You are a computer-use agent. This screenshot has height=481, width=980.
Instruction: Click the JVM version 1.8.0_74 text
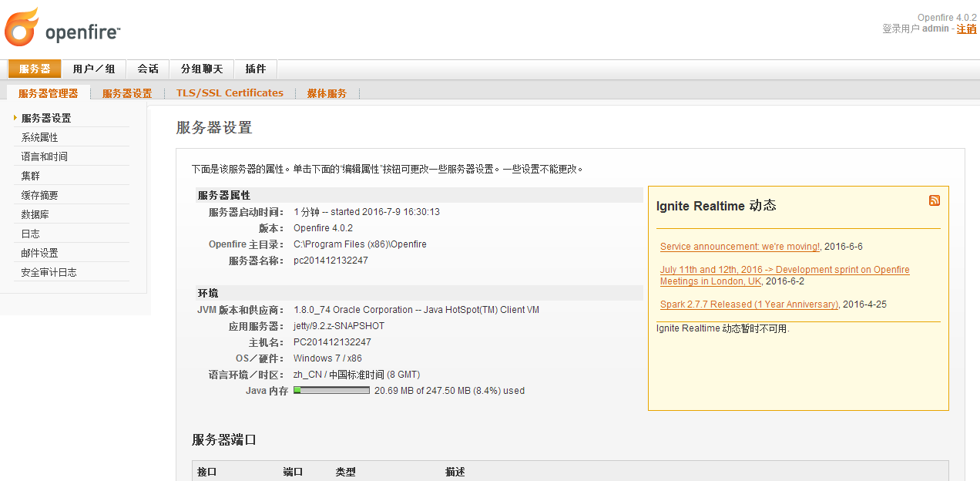point(416,310)
